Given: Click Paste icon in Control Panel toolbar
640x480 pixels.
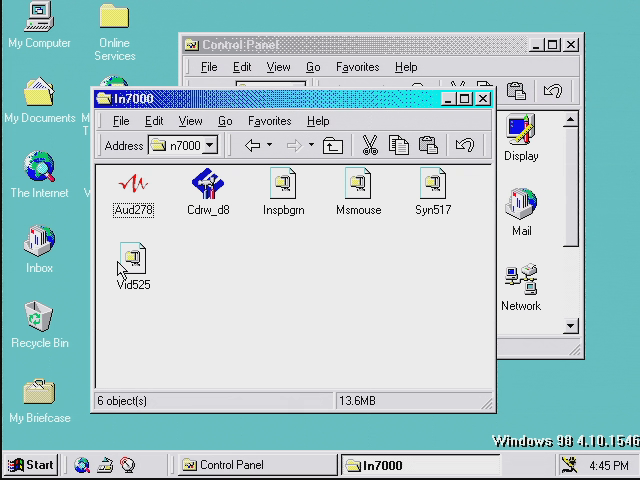Looking at the screenshot, I should pos(516,91).
